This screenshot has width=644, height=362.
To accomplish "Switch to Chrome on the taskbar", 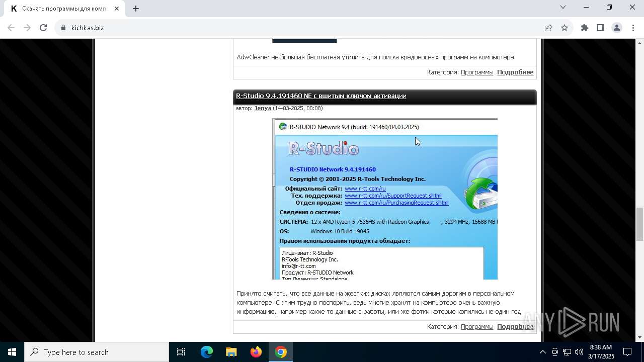I will point(281,352).
